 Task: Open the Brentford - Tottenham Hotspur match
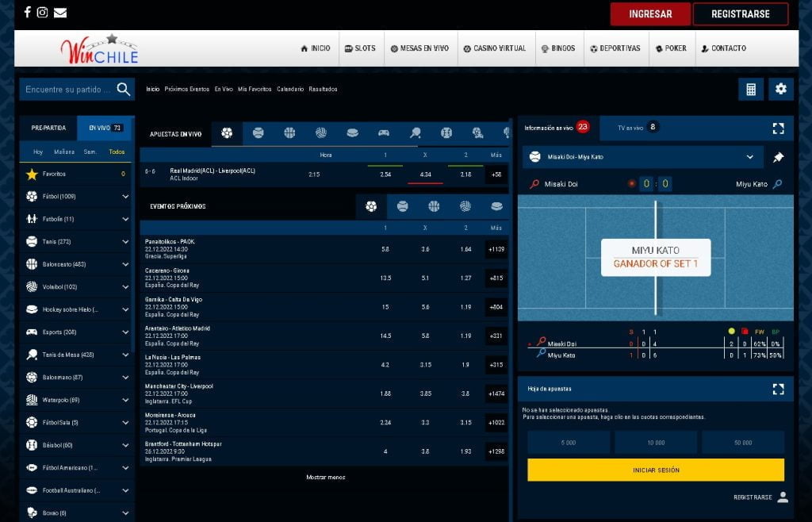pos(183,443)
